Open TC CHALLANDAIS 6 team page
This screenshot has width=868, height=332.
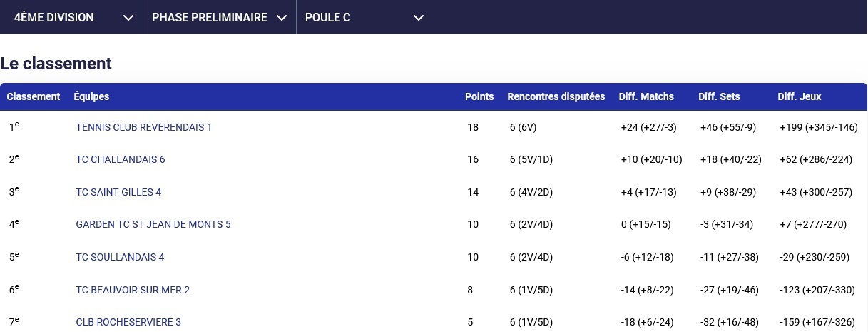[121, 159]
